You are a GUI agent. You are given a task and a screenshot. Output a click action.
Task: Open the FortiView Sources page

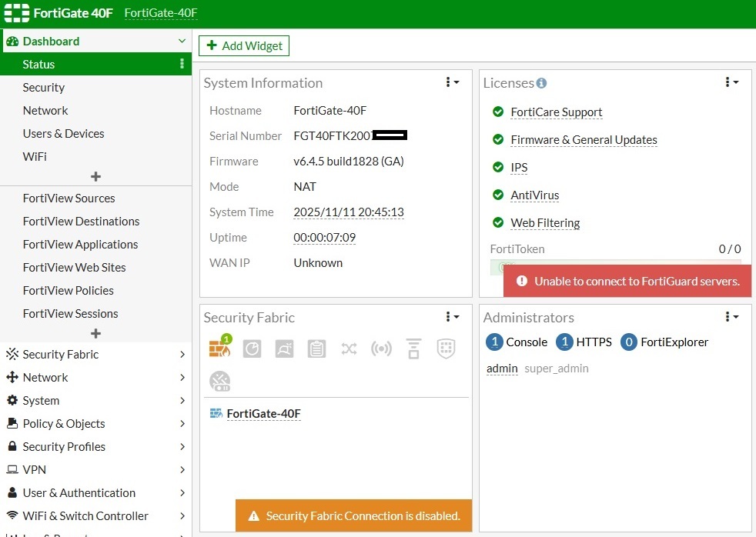(69, 198)
